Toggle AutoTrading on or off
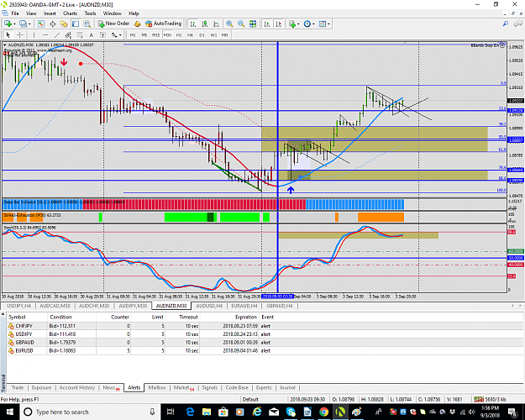The image size is (525, 420). click(x=164, y=24)
